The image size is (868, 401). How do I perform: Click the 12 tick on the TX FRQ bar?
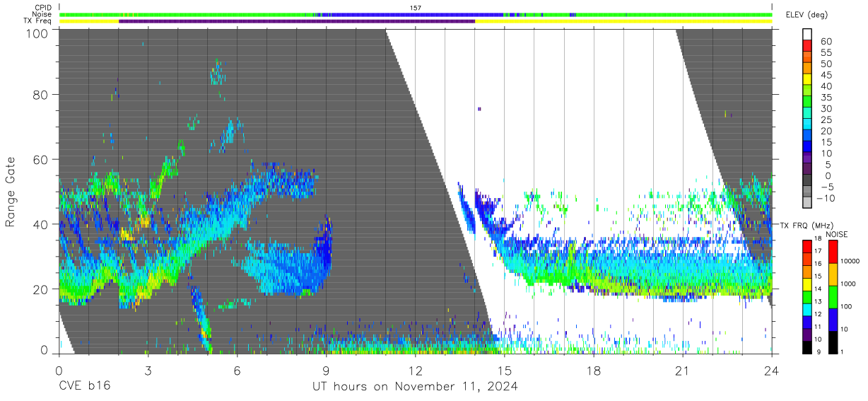(x=818, y=314)
